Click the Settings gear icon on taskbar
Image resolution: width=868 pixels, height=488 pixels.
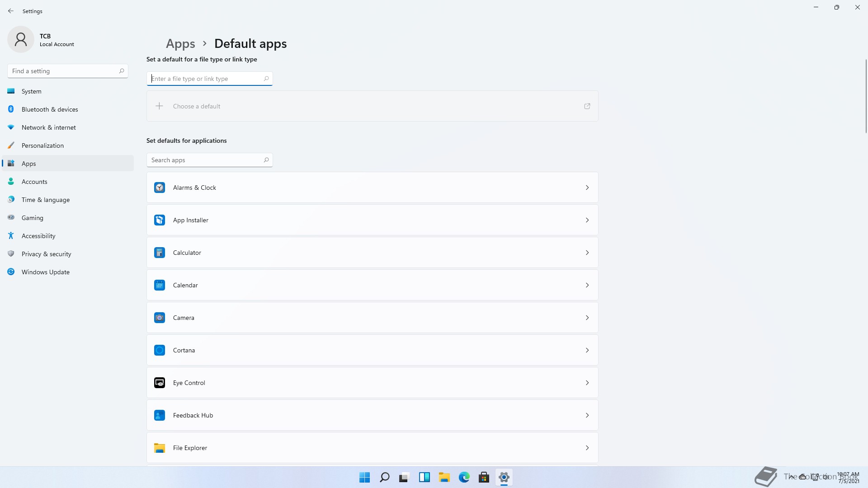pyautogui.click(x=504, y=477)
